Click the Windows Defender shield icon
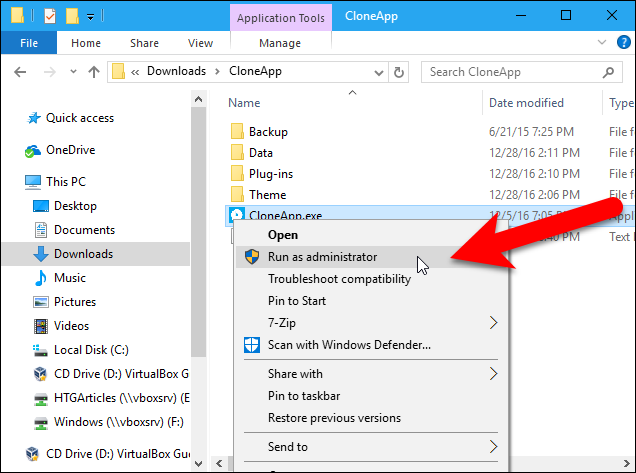This screenshot has width=636, height=473. [250, 346]
